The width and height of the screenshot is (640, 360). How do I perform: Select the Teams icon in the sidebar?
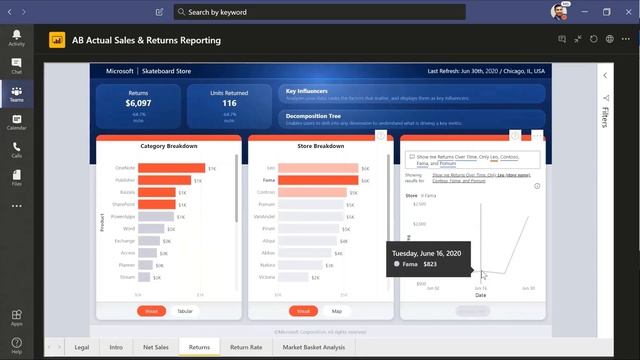click(16, 94)
